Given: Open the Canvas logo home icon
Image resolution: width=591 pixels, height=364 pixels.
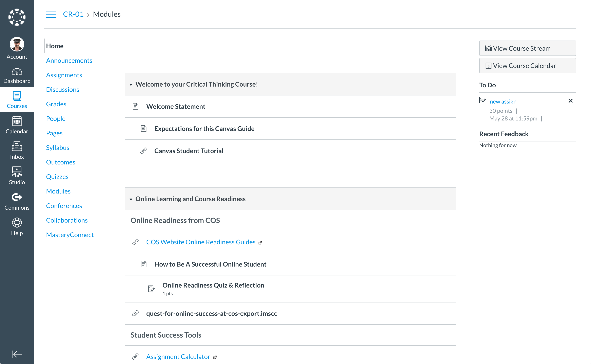Looking at the screenshot, I should [17, 17].
